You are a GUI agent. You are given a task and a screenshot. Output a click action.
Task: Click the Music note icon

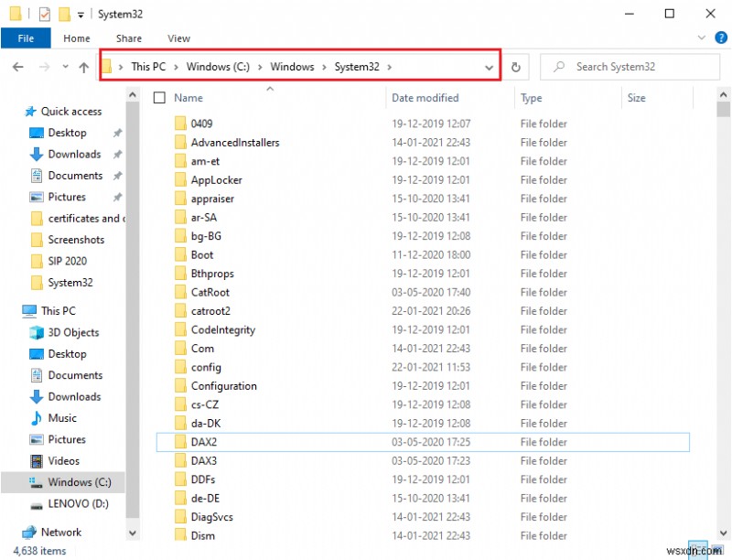tap(37, 418)
